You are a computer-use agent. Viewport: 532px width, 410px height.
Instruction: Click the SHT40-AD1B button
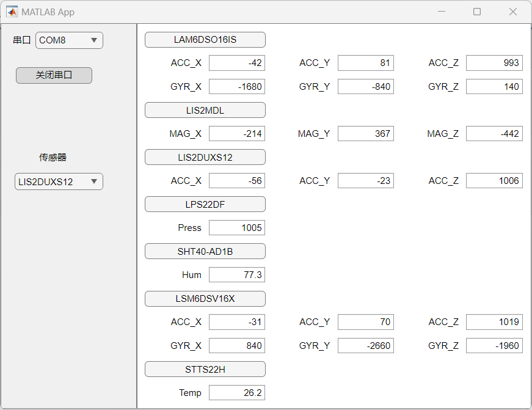205,252
